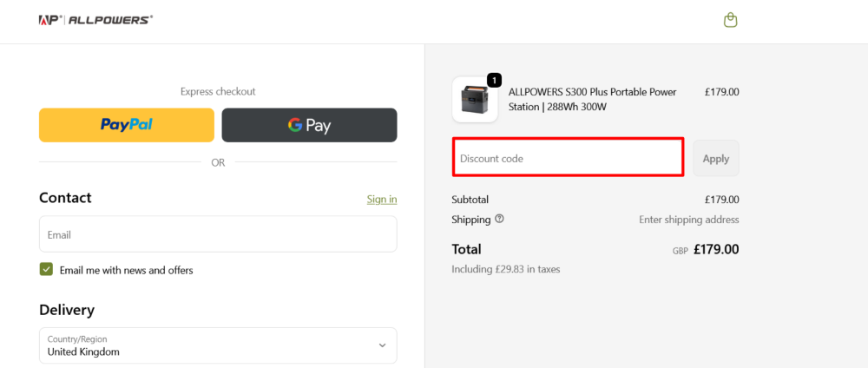
Task: Click the S300 Plus product thumbnail
Action: click(475, 100)
